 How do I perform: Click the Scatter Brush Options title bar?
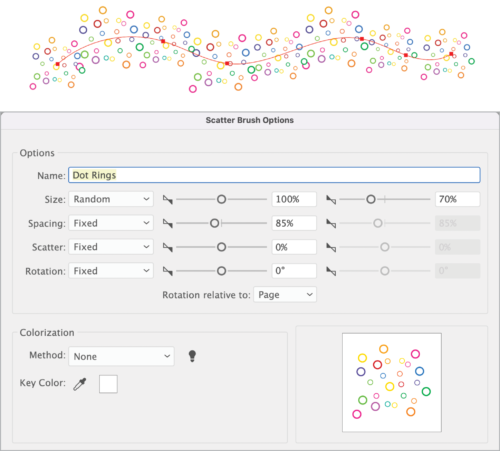(250, 120)
